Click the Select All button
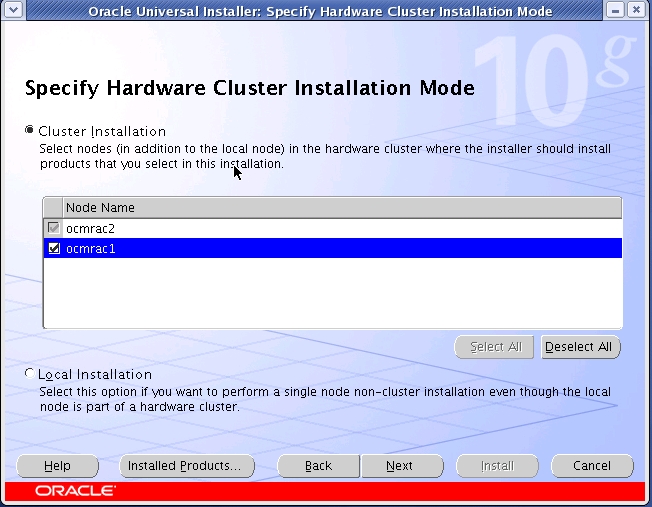The width and height of the screenshot is (652, 507). pos(494,347)
